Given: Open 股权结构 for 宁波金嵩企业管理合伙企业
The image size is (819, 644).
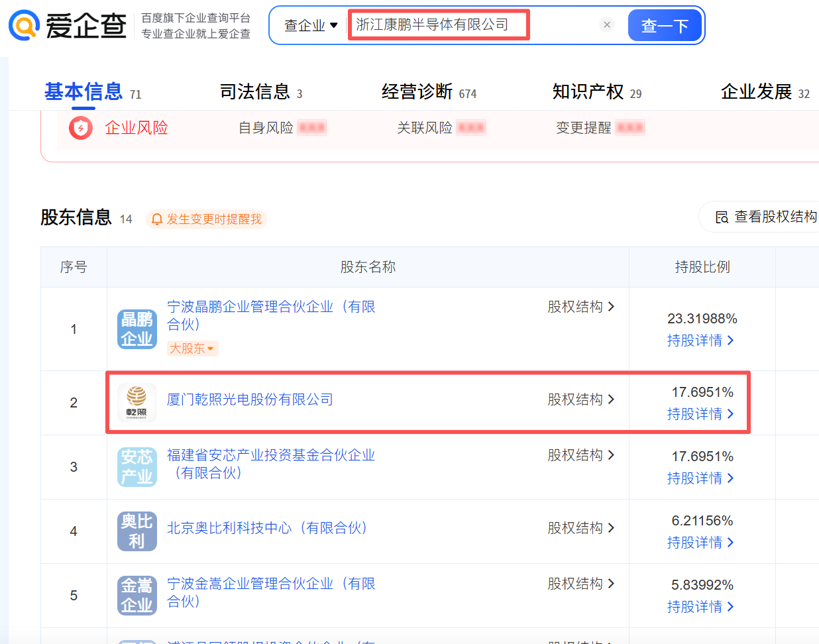Looking at the screenshot, I should (581, 584).
